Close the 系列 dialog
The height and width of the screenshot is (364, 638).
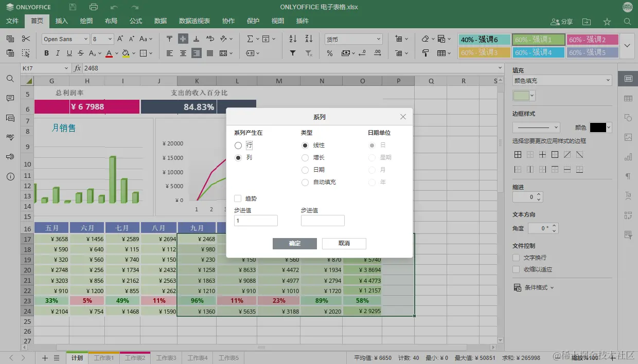coord(403,117)
